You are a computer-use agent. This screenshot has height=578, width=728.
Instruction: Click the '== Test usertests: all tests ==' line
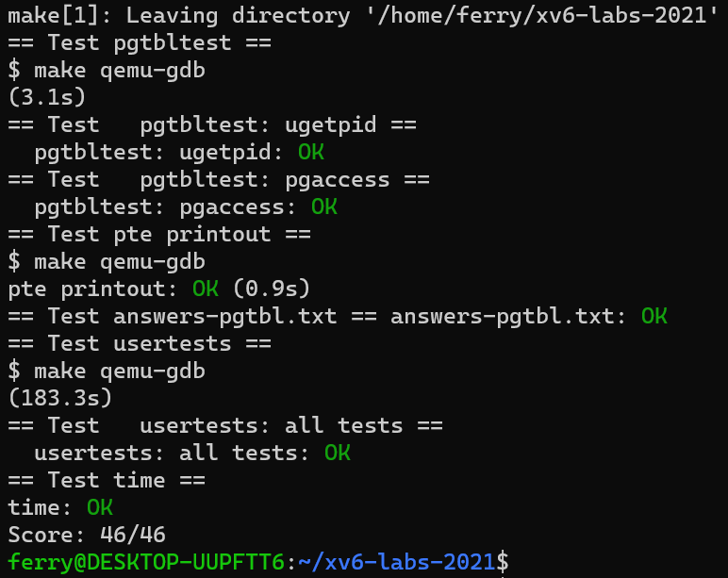[225, 425]
